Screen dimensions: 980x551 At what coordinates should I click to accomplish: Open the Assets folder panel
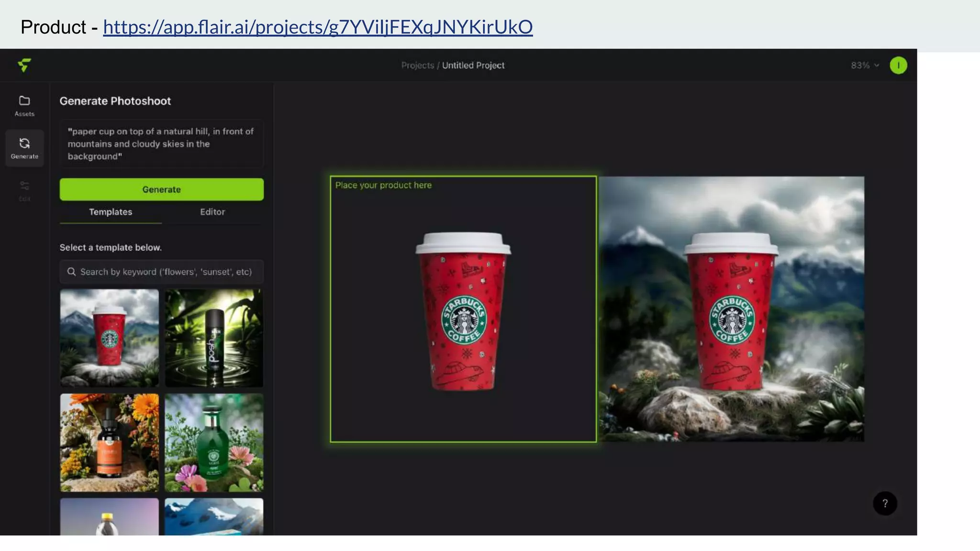click(x=24, y=106)
